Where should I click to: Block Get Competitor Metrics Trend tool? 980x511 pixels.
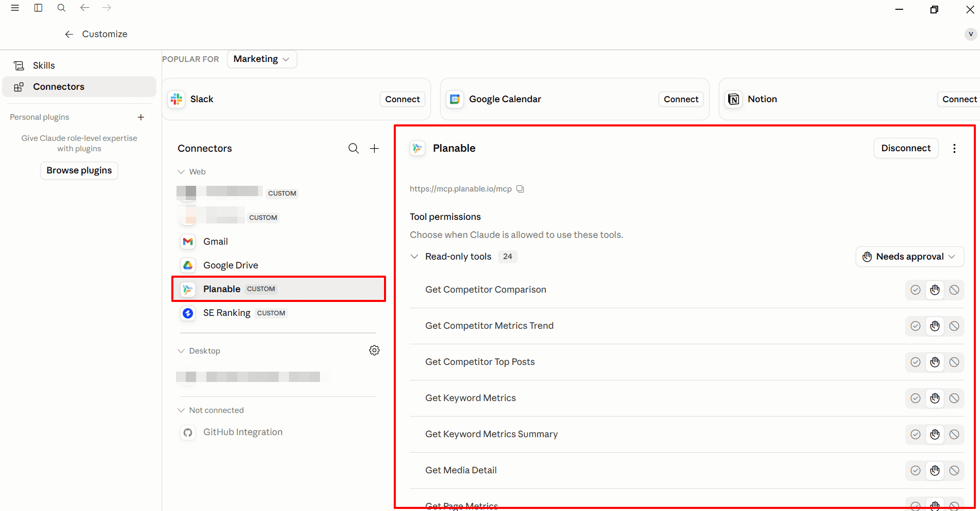point(954,326)
